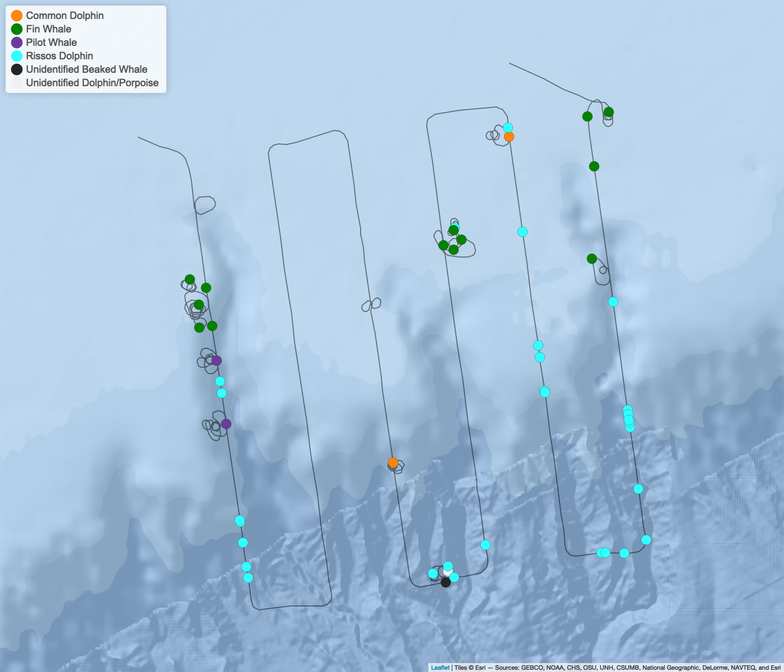
Task: Click the upper purple Pilot Whale marker
Action: (x=217, y=361)
